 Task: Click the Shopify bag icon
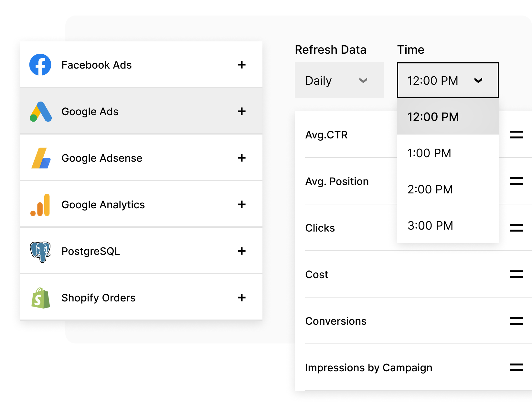click(41, 298)
